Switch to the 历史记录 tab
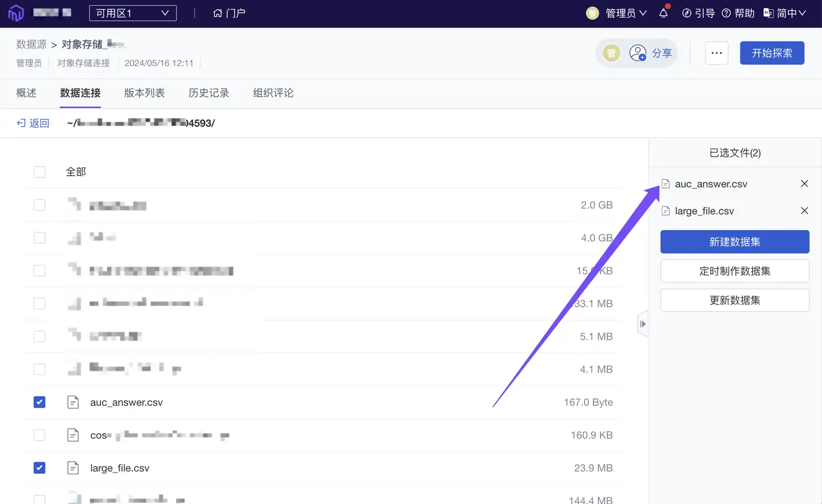Viewport: 822px width, 504px height. [x=209, y=93]
